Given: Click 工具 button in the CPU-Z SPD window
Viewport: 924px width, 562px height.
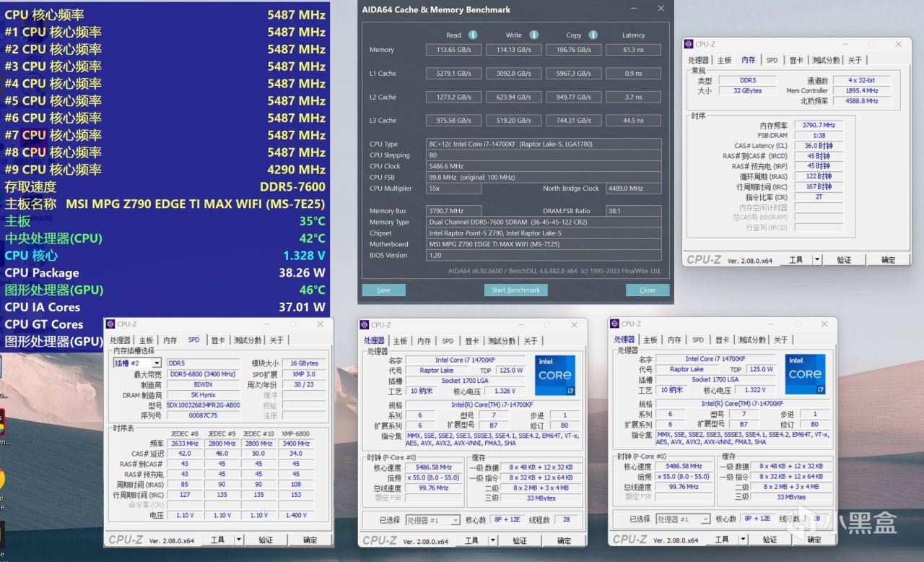Looking at the screenshot, I should click(217, 540).
